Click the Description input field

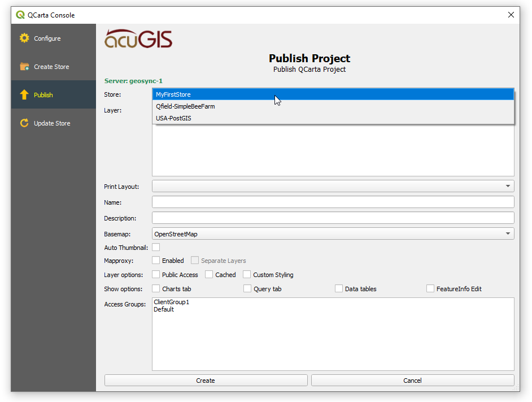pos(333,218)
